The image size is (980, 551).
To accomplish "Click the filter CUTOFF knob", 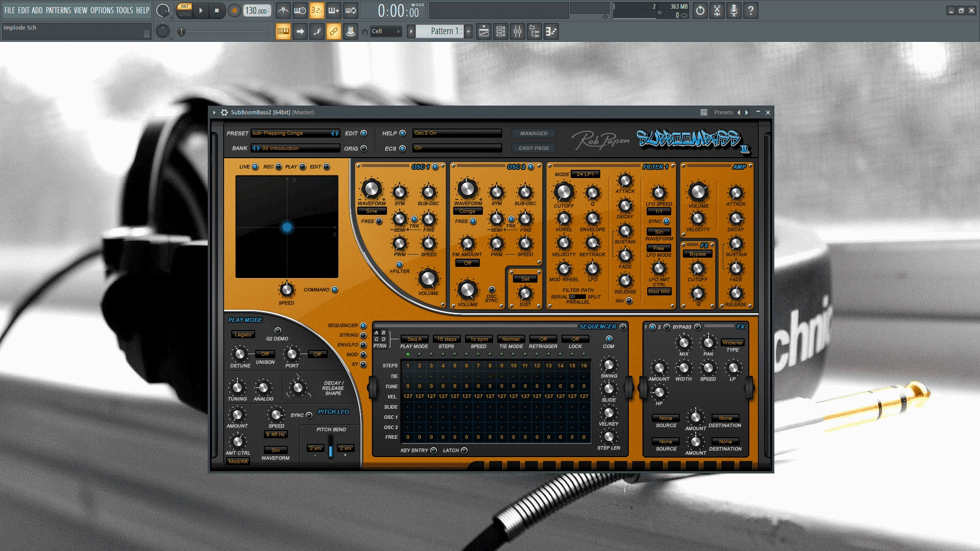I will pyautogui.click(x=563, y=192).
